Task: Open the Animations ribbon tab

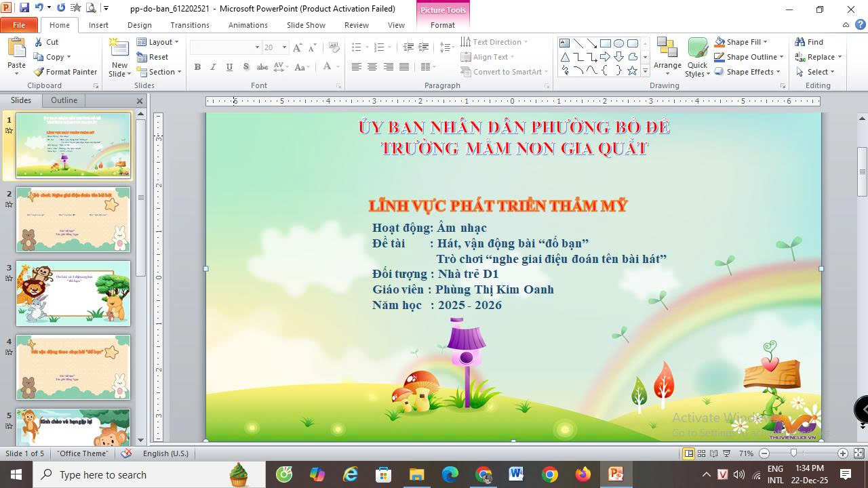Action: click(248, 25)
